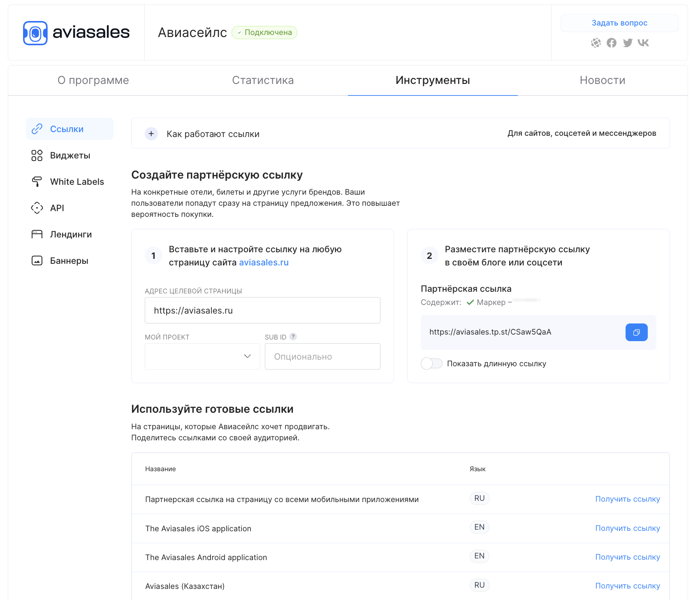Click EN badge in Android application row
The height and width of the screenshot is (600, 700).
click(x=480, y=556)
